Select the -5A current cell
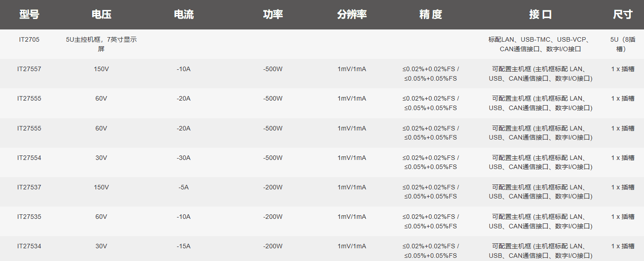Image resolution: width=644 pixels, height=261 pixels. tap(183, 187)
